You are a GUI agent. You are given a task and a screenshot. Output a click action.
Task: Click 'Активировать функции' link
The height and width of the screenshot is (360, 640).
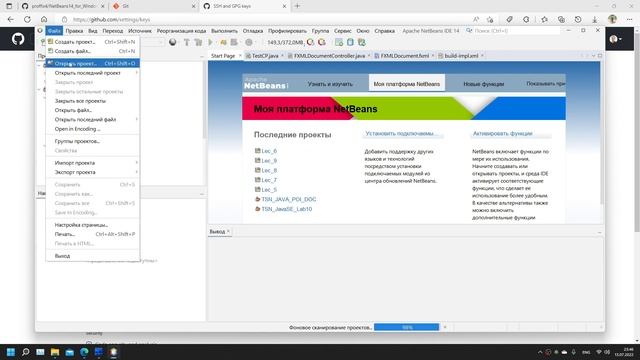[x=502, y=133]
